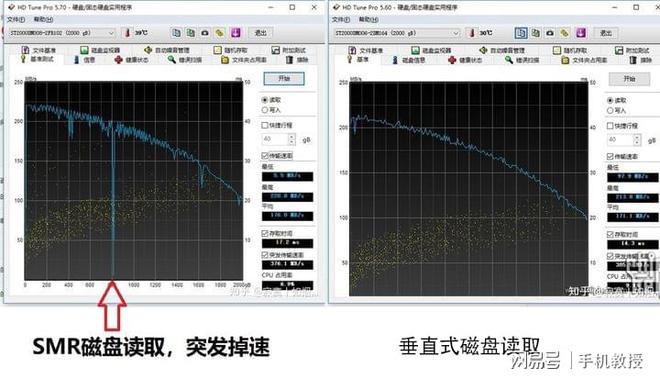Click copy-text icon in HD Tune 5.70 toolbar
The image size is (660, 379).
pyautogui.click(x=177, y=33)
